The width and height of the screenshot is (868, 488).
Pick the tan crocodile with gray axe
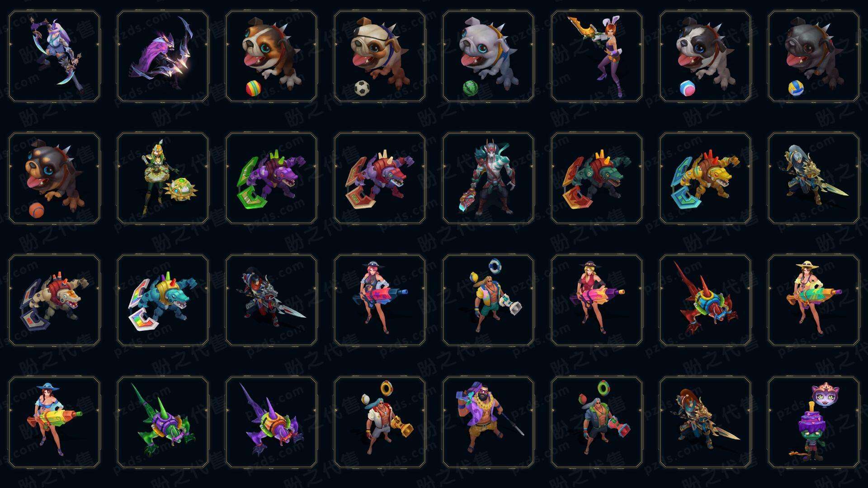click(x=54, y=300)
